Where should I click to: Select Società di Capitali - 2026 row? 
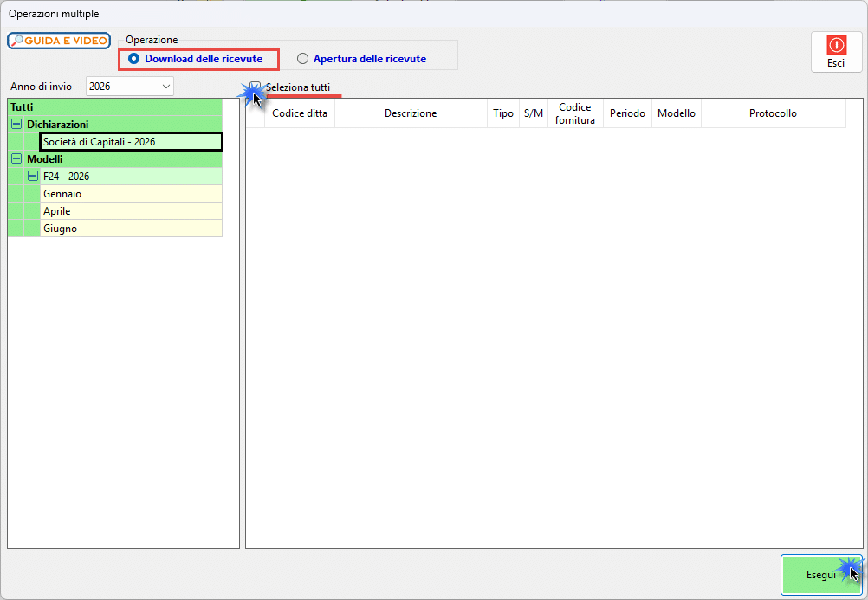point(131,142)
